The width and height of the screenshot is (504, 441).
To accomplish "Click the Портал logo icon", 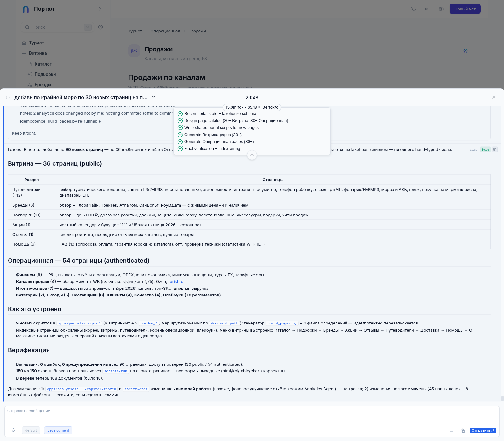I will pos(26,9).
